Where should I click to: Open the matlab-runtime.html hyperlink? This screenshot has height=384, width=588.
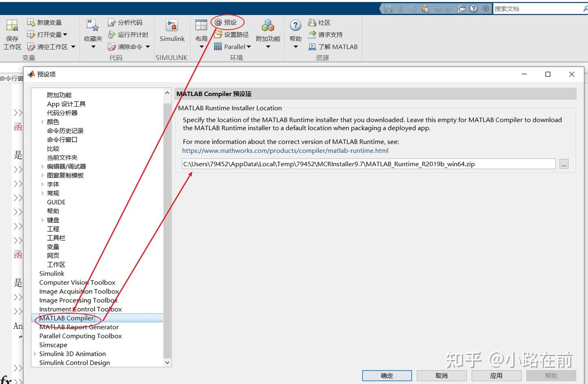point(285,151)
